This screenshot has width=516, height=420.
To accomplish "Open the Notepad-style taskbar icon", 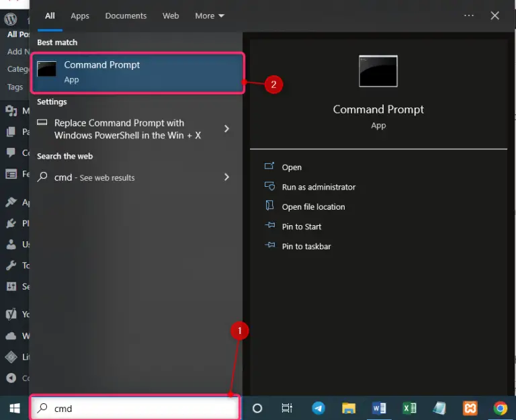I will point(439,408).
